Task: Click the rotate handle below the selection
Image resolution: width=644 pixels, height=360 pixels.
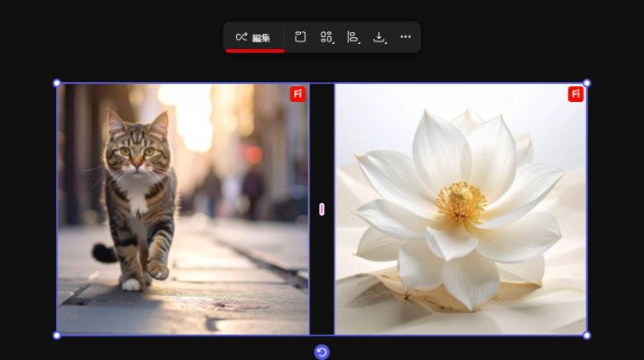Action: point(322,352)
